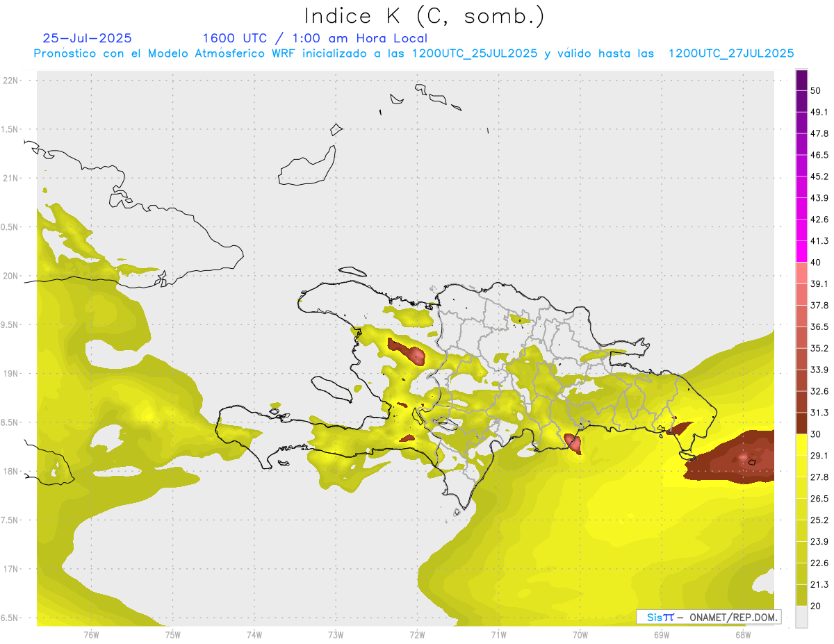Click the "71W" longitude label
Screen dimensions: 834x644
pos(498,634)
